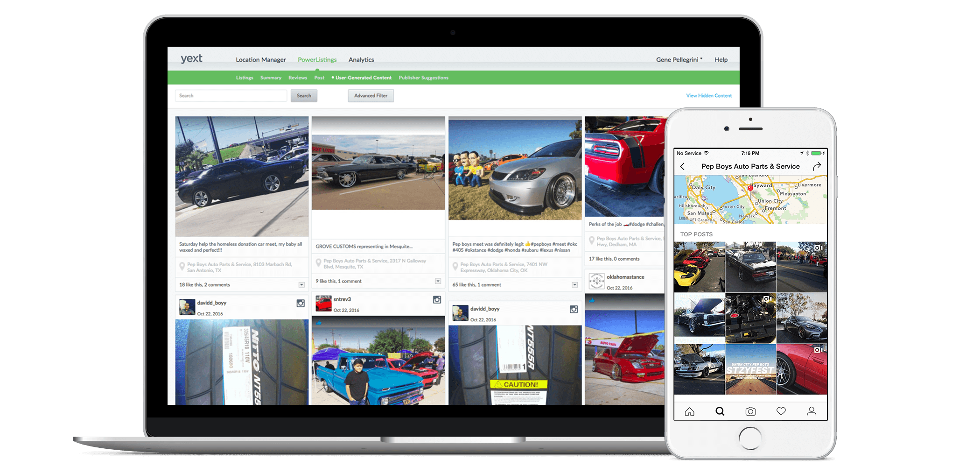Expand dropdown on 18 likes post
980x467 pixels.
click(x=301, y=285)
